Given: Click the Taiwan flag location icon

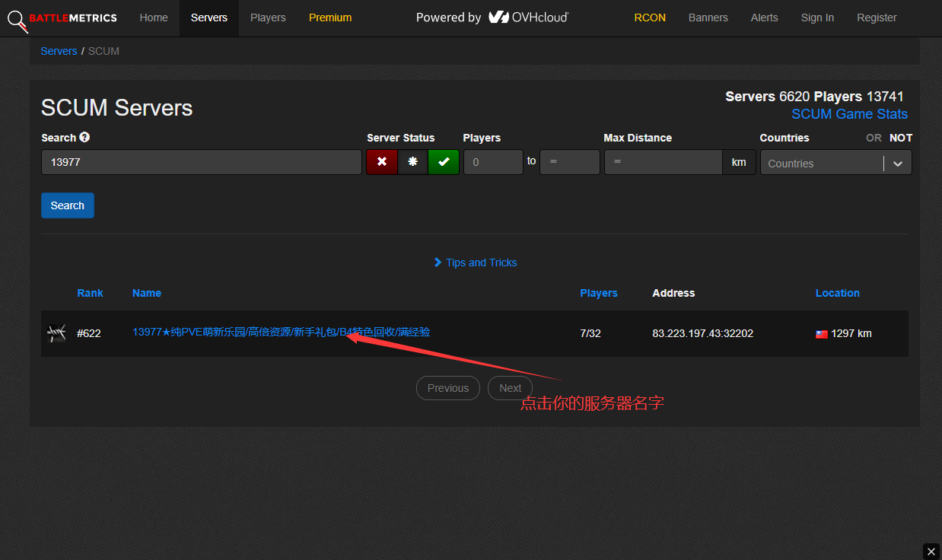Looking at the screenshot, I should 822,334.
